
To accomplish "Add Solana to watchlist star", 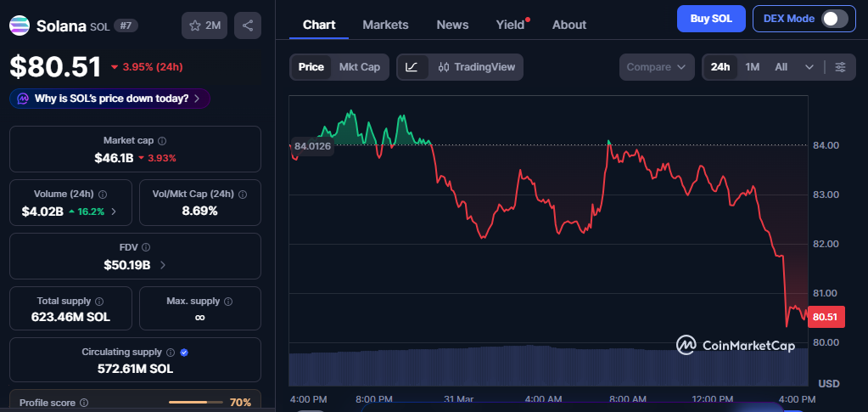I will coord(204,25).
